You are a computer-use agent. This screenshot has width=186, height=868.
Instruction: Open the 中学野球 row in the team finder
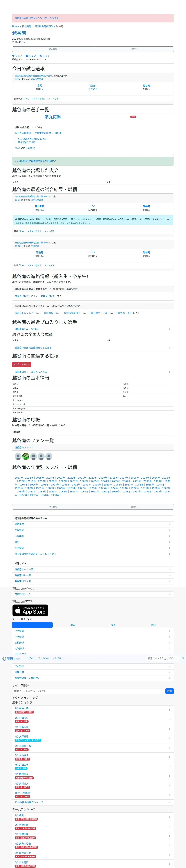[93, 637]
